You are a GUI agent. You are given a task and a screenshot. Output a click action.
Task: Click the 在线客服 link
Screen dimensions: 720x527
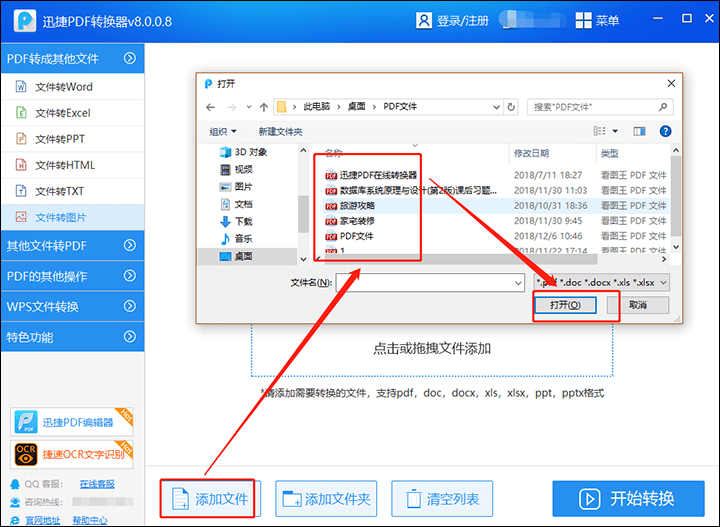coord(97,484)
